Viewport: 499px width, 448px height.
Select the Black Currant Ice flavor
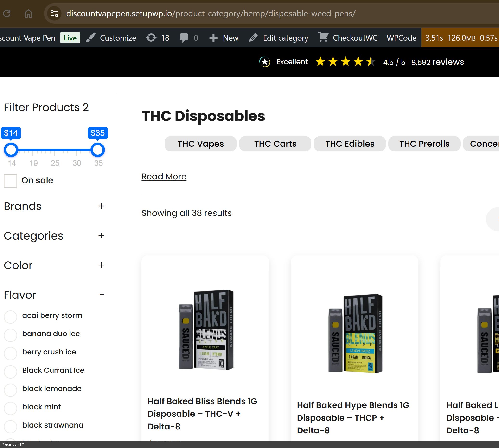10,372
